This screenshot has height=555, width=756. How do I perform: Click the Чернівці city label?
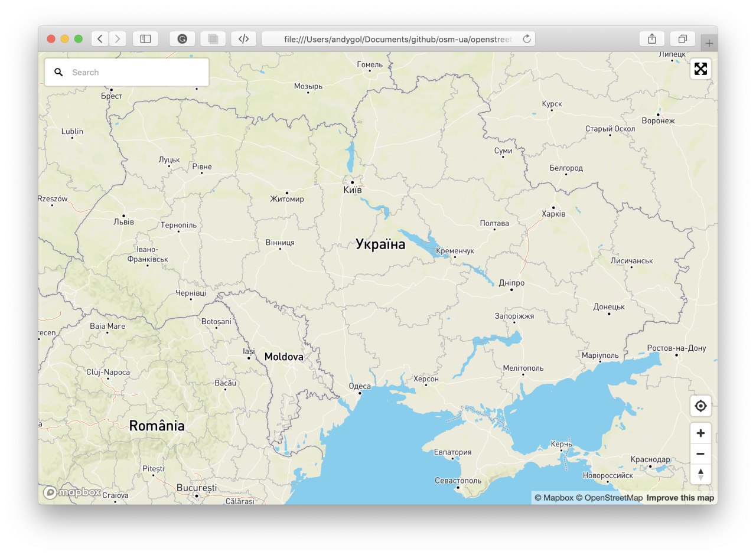[x=191, y=293]
